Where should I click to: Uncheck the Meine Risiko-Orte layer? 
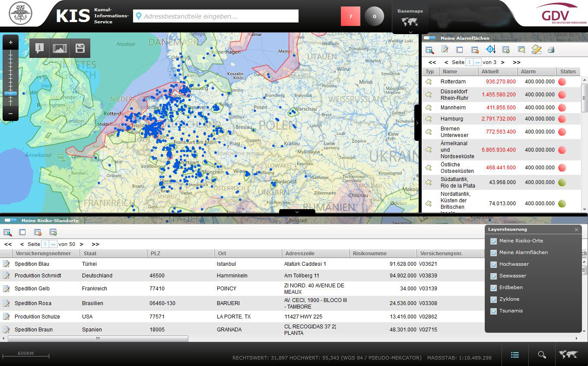pyautogui.click(x=493, y=241)
